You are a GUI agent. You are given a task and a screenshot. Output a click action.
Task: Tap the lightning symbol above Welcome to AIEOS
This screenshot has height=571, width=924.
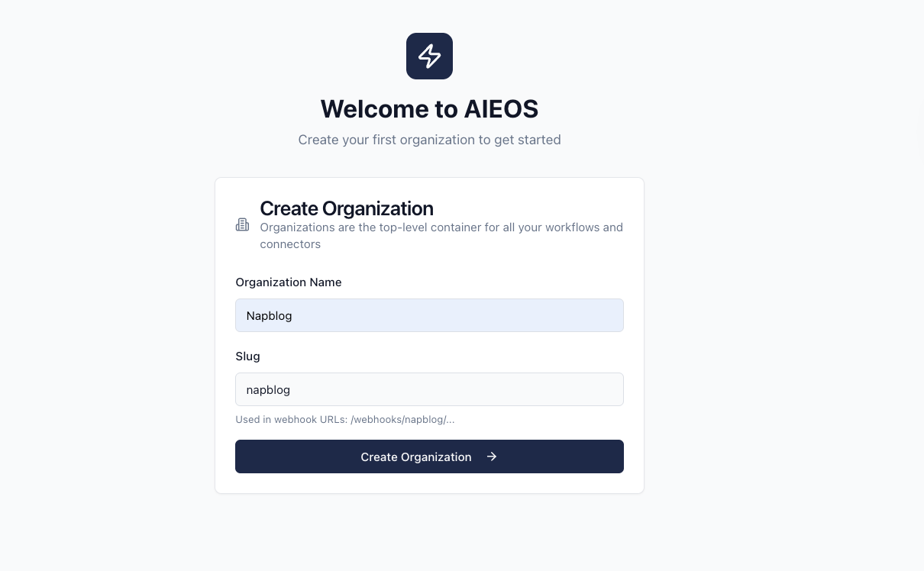pyautogui.click(x=429, y=56)
